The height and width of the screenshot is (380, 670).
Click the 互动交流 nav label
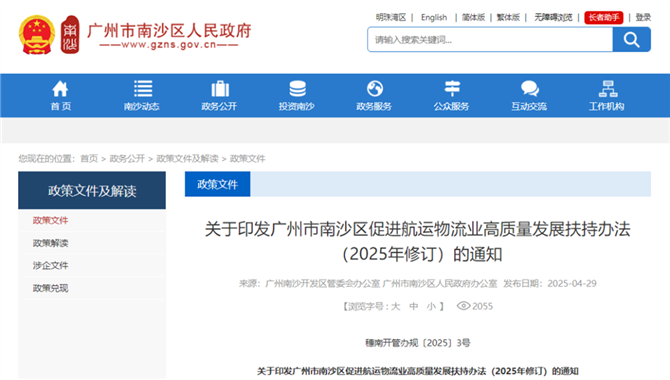pyautogui.click(x=529, y=106)
